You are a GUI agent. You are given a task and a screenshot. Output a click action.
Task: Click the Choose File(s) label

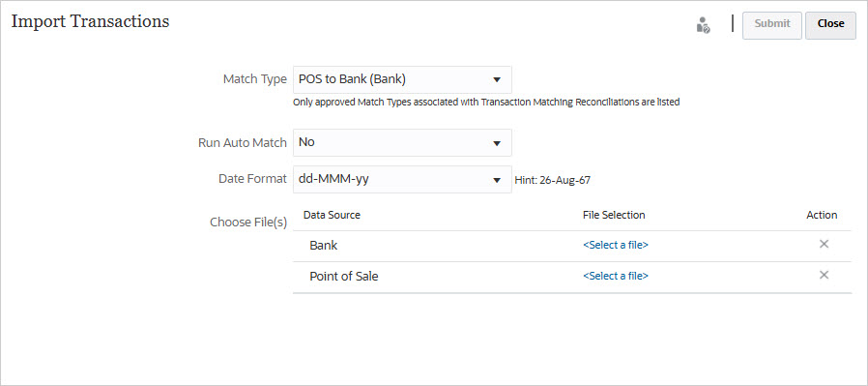248,223
